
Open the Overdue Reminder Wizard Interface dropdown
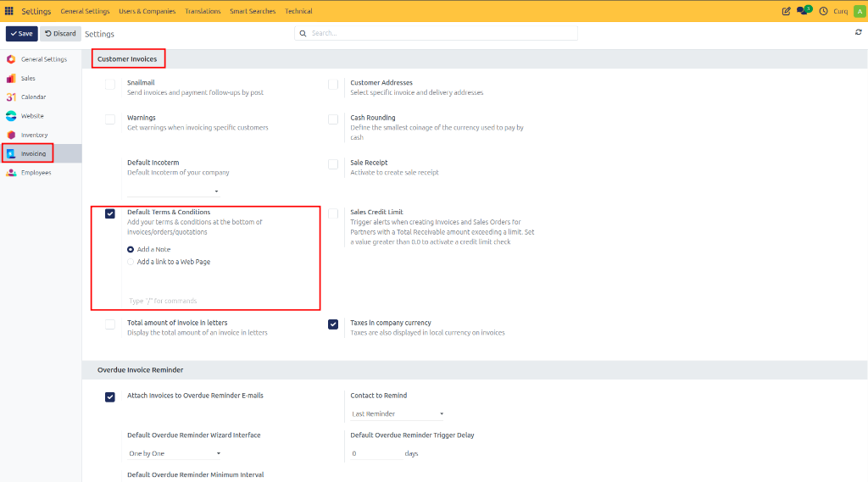pyautogui.click(x=175, y=453)
